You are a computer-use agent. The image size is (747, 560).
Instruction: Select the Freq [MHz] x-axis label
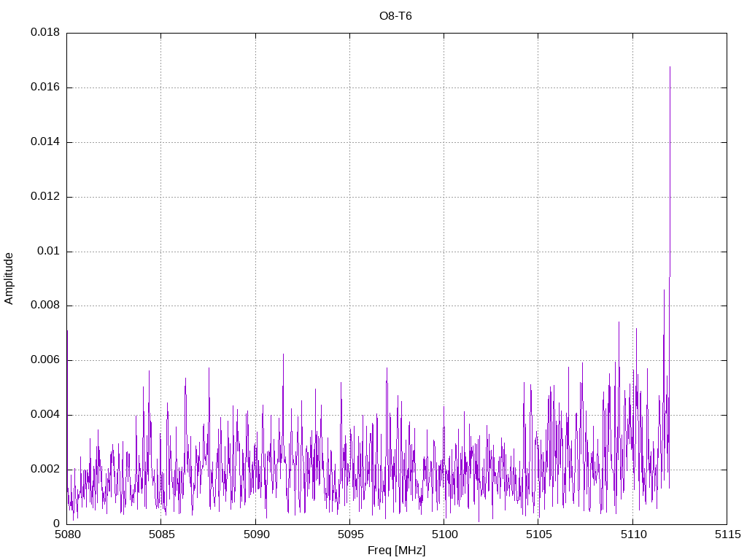click(396, 551)
